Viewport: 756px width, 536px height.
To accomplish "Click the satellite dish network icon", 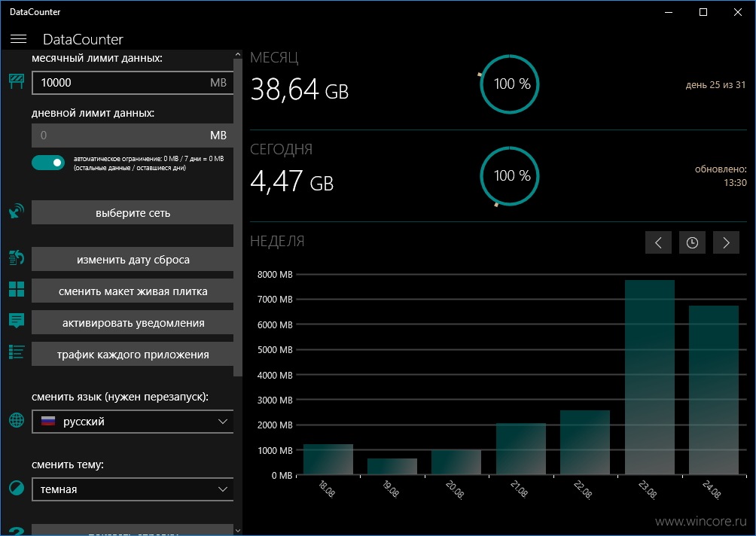I will pos(17,211).
